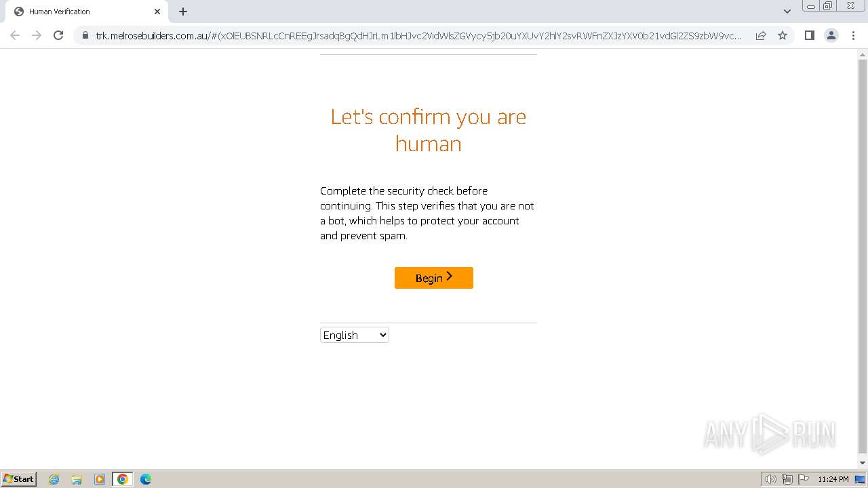Click the vertical page scrollbar
Screen dimensions: 868x488
(x=863, y=258)
